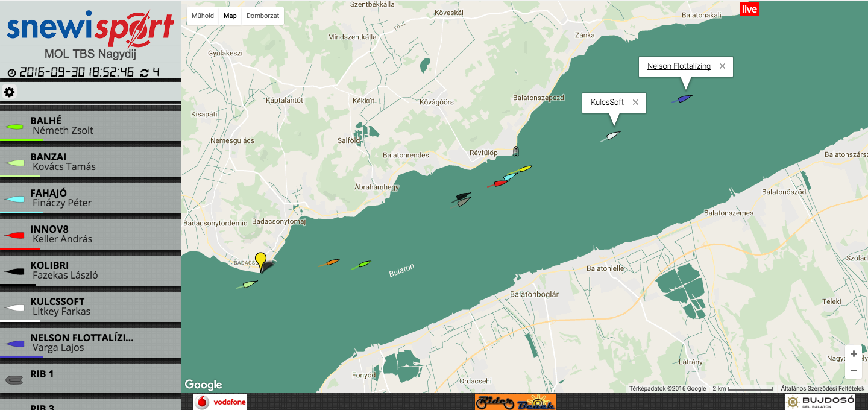Open the settings gear in sidebar

click(10, 92)
